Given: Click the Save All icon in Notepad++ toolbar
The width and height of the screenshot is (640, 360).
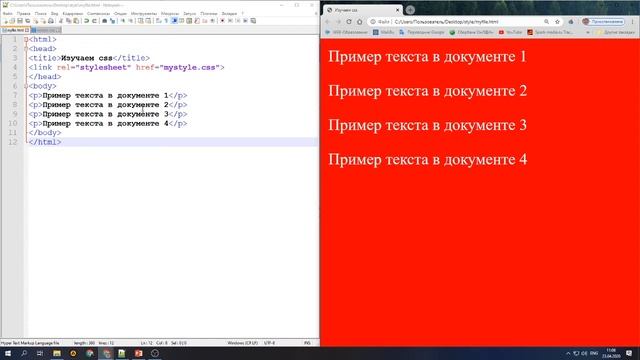Looking at the screenshot, I should click(27, 21).
